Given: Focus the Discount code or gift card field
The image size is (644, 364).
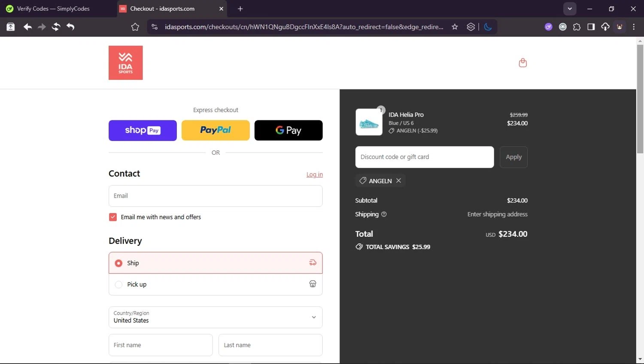Looking at the screenshot, I should click(425, 157).
